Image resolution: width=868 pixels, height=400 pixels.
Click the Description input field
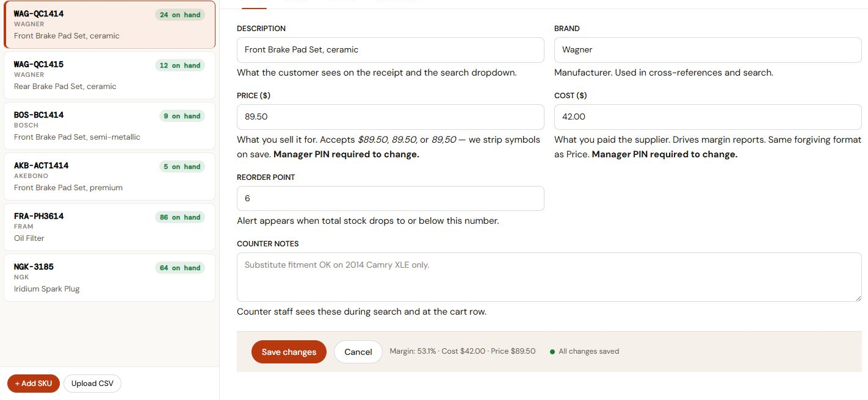click(391, 50)
